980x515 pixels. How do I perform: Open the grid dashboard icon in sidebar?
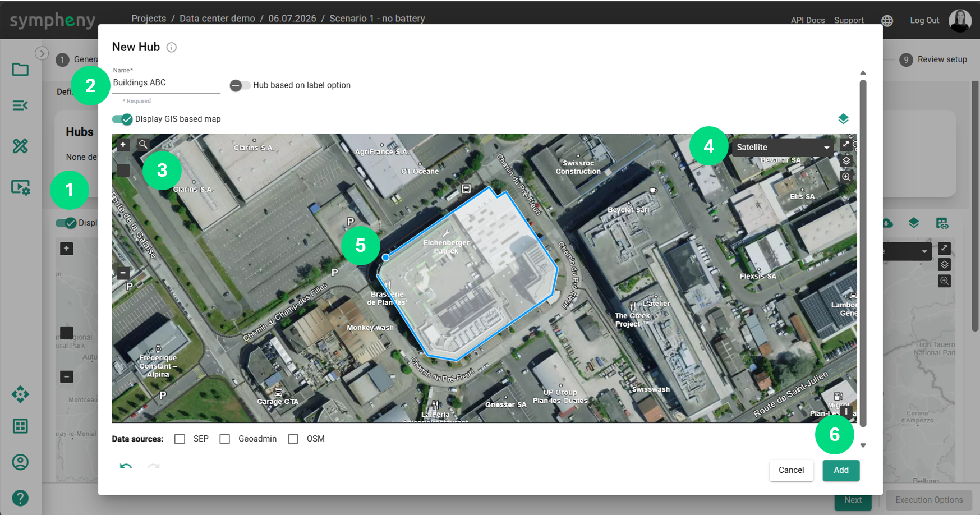(20, 426)
